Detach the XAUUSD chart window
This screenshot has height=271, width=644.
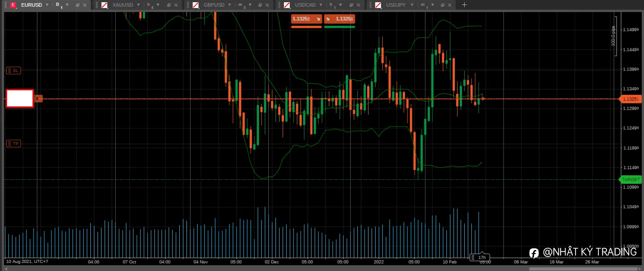coord(169,5)
